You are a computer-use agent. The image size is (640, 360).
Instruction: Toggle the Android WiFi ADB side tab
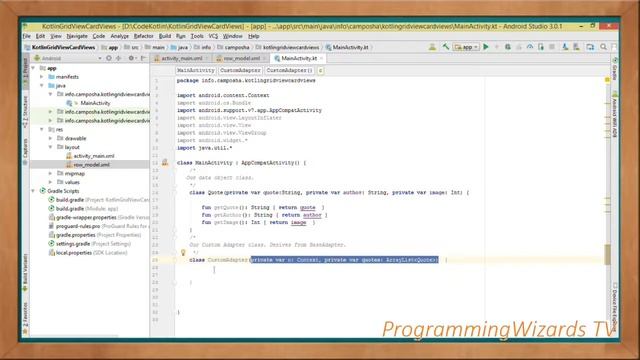coord(615,114)
